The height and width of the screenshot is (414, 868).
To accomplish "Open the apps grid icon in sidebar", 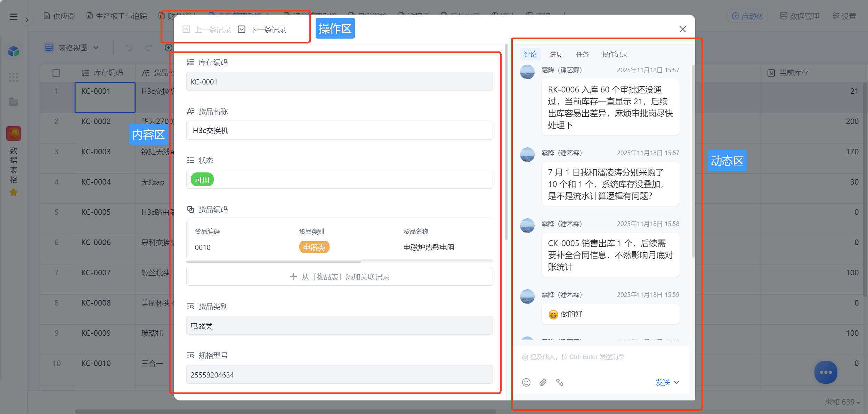I will [14, 77].
